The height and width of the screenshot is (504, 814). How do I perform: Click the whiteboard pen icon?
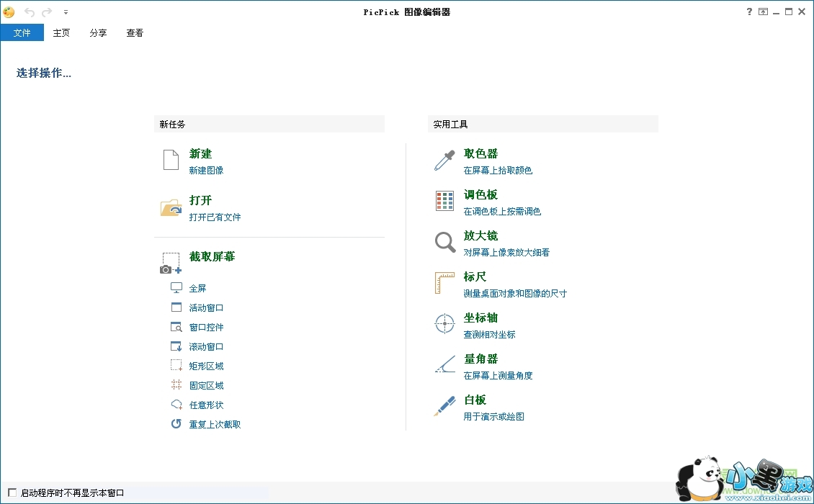pyautogui.click(x=444, y=406)
